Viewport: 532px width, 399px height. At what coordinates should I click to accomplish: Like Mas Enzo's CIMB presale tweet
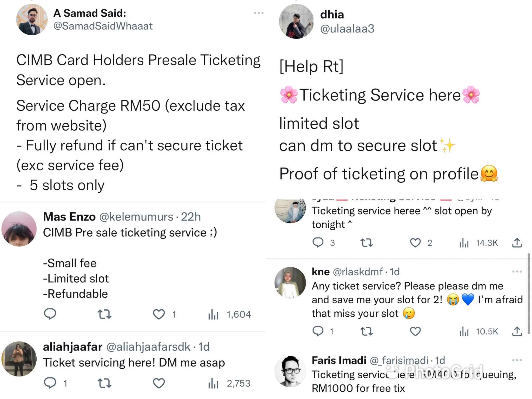pos(159,314)
